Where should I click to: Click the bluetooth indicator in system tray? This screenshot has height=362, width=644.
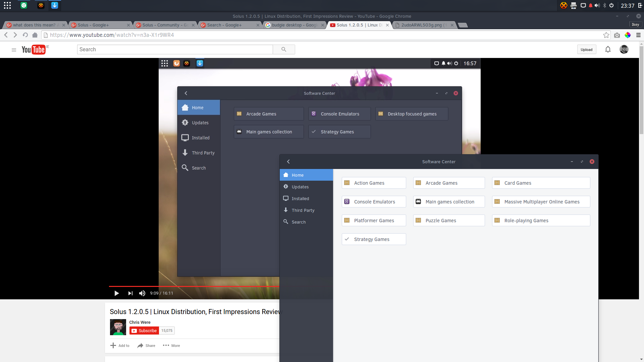coord(604,5)
